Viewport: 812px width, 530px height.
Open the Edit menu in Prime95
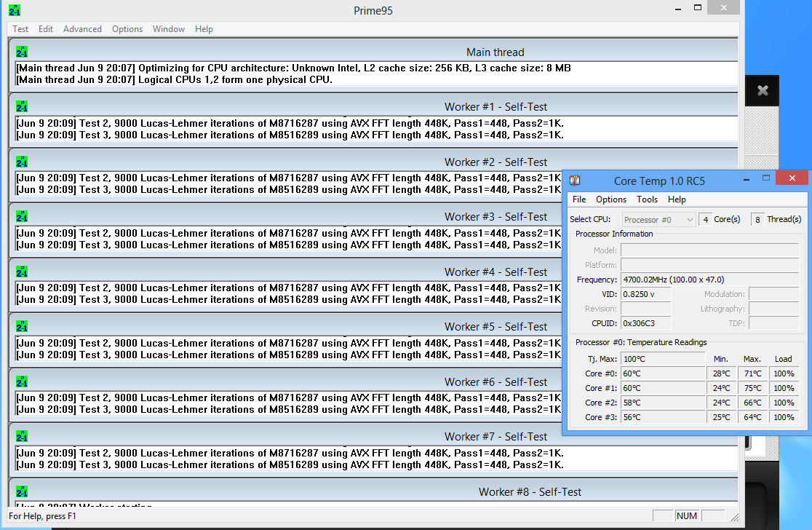[x=46, y=29]
